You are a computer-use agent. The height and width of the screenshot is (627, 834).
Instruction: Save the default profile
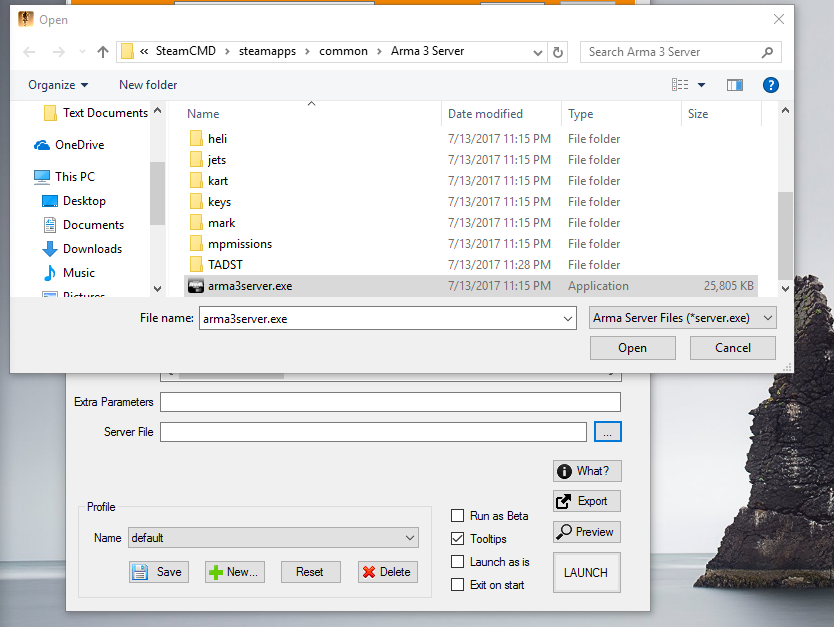pyautogui.click(x=159, y=572)
